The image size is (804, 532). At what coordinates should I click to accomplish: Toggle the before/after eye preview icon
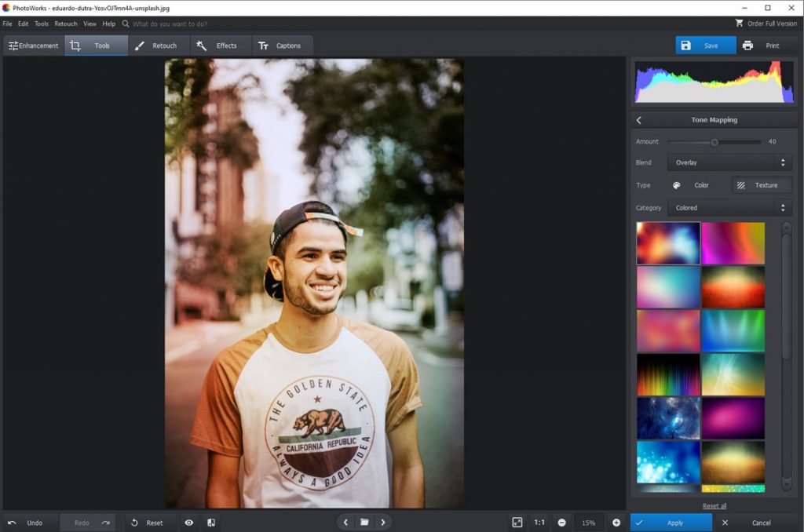(188, 522)
